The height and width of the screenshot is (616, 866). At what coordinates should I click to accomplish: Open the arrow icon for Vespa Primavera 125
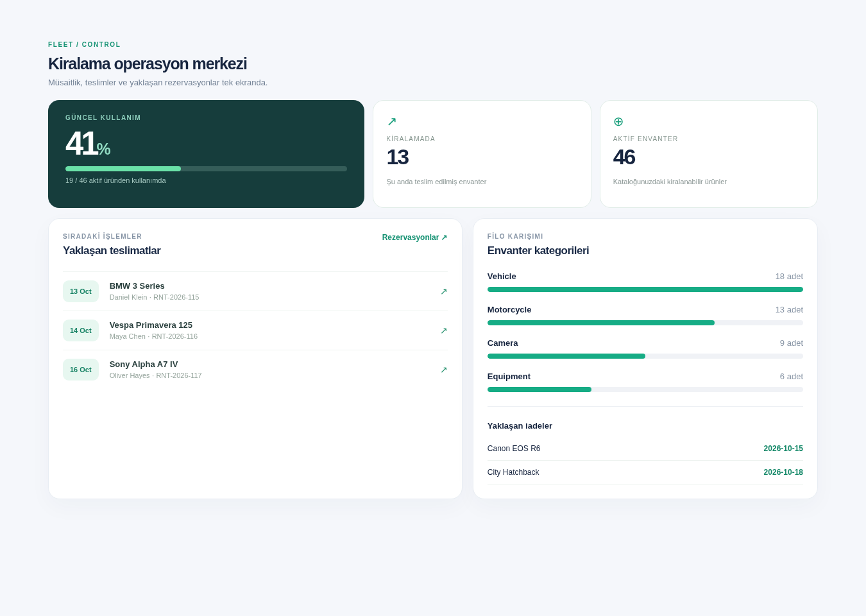point(443,330)
